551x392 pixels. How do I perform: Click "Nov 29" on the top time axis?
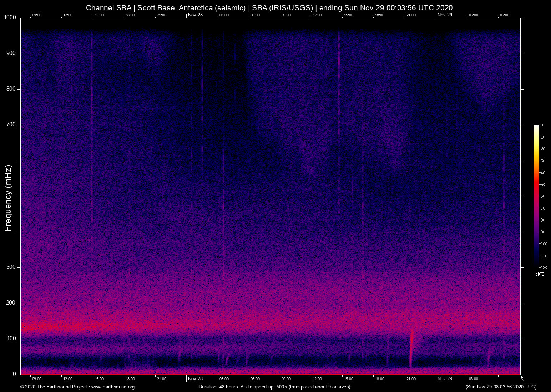coord(445,15)
